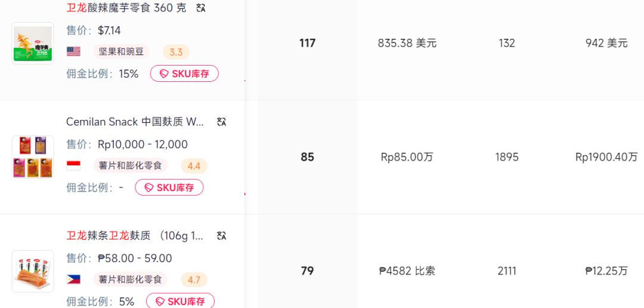Click translate icon next to 卫龙酸辣魔芋零食 title
This screenshot has width=644, height=308.
coord(201,8)
